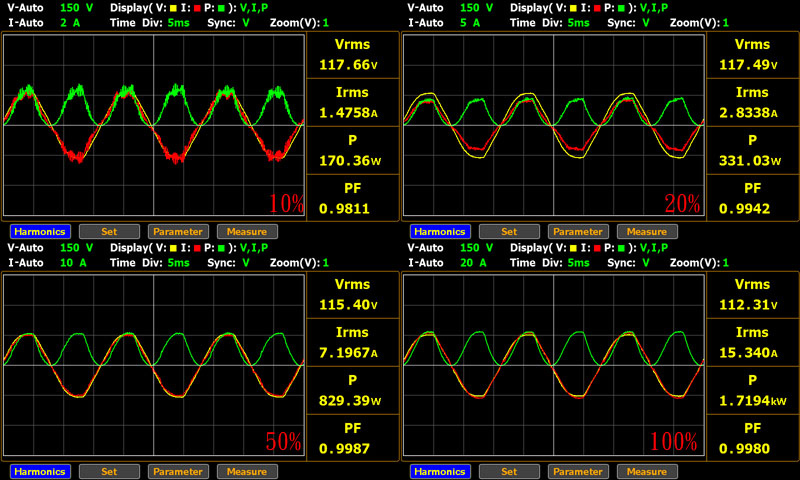Click Set in the 5 A range panel
The image size is (800, 480).
coord(509,232)
